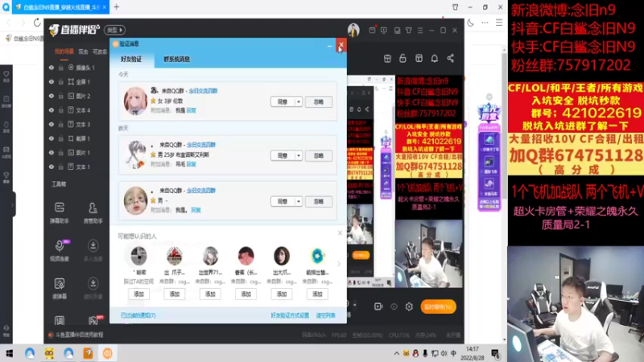This screenshot has width=644, height=362.
Task: Lock the 摄像头 1 source layer
Action: click(x=61, y=68)
